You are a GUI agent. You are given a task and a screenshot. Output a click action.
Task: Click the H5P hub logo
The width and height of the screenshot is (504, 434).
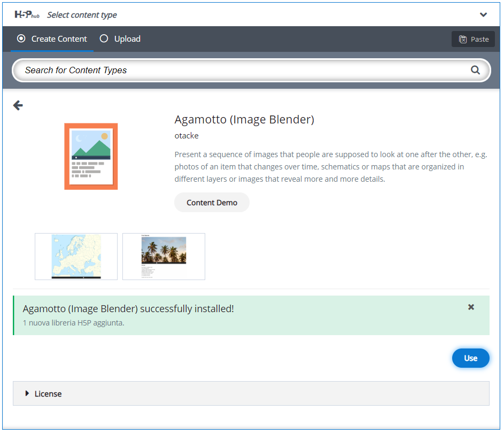[27, 14]
